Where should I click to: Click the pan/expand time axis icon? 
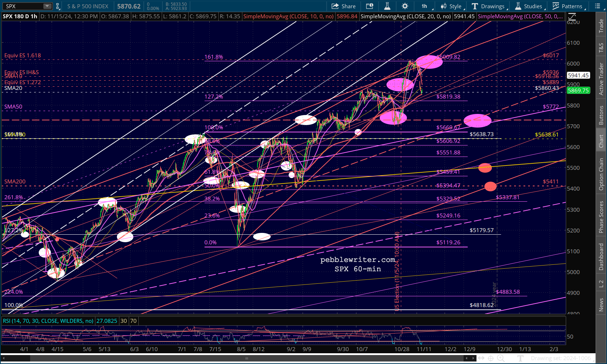tap(481, 358)
